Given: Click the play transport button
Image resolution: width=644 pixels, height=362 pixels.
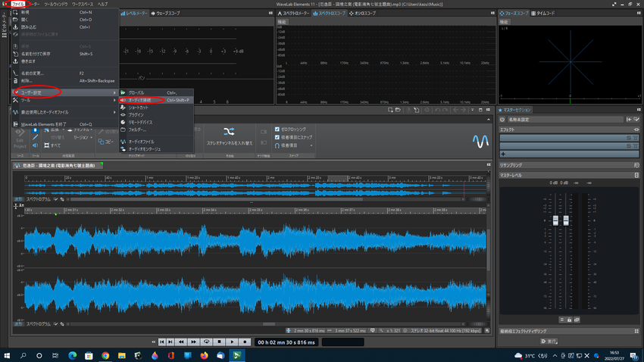Looking at the screenshot, I should pyautogui.click(x=232, y=342).
